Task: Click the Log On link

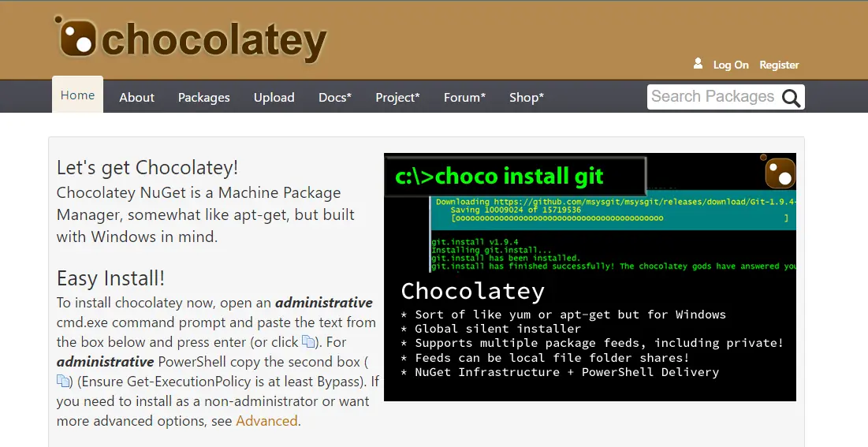Action: tap(731, 65)
